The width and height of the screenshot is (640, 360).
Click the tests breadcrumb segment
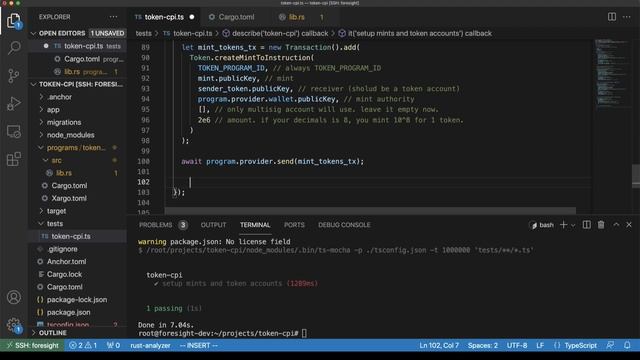pyautogui.click(x=143, y=33)
